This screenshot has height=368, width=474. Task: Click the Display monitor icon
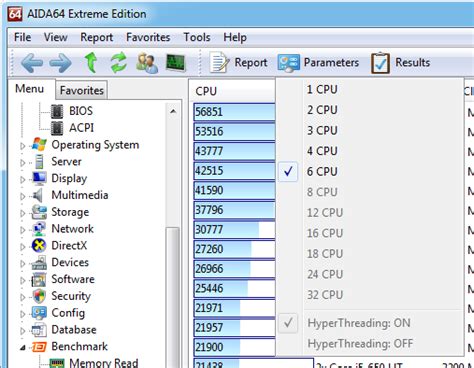(39, 178)
